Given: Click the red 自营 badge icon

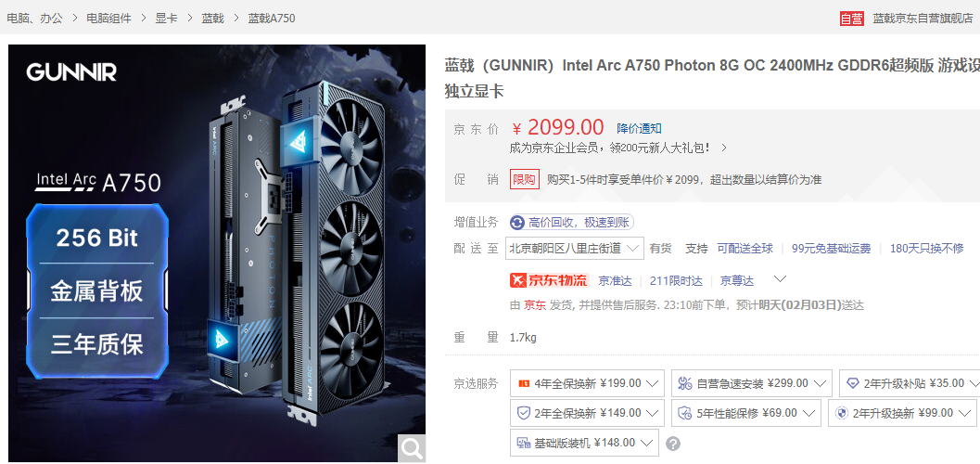Looking at the screenshot, I should 851,19.
